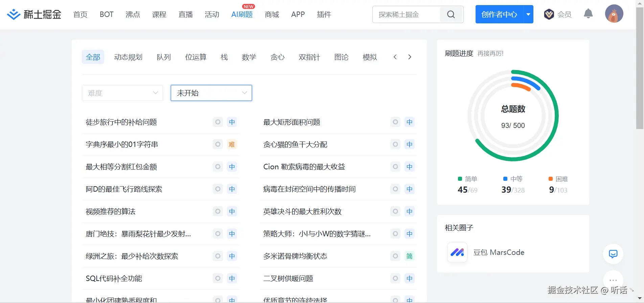The height and width of the screenshot is (303, 644).
Task: Open 活动 in top navigation
Action: point(212,14)
